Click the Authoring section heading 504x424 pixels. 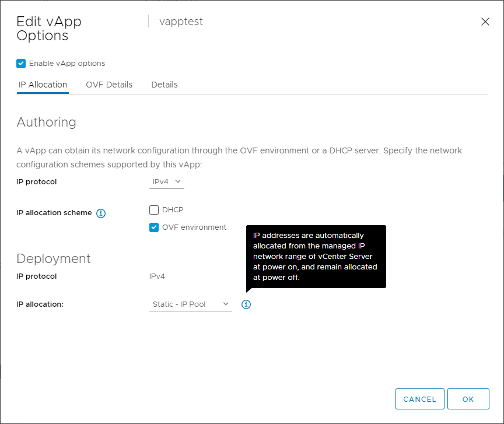(47, 122)
